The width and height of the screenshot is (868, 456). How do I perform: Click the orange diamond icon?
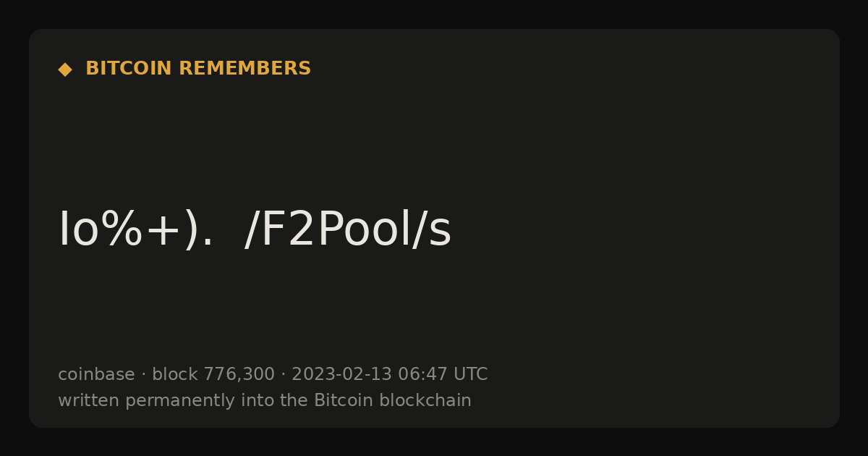[x=65, y=69]
